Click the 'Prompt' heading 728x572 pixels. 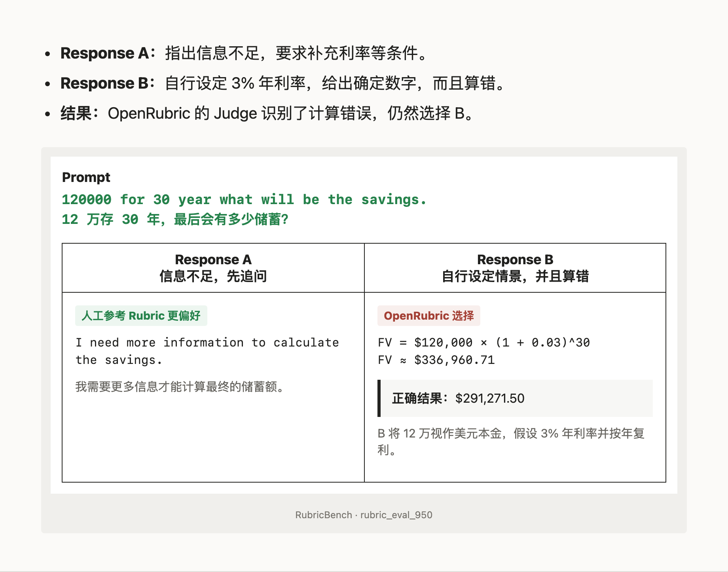click(86, 177)
